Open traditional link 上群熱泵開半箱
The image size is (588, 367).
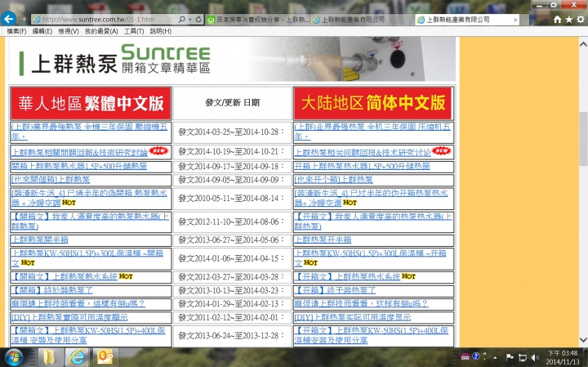pyautogui.click(x=40, y=239)
